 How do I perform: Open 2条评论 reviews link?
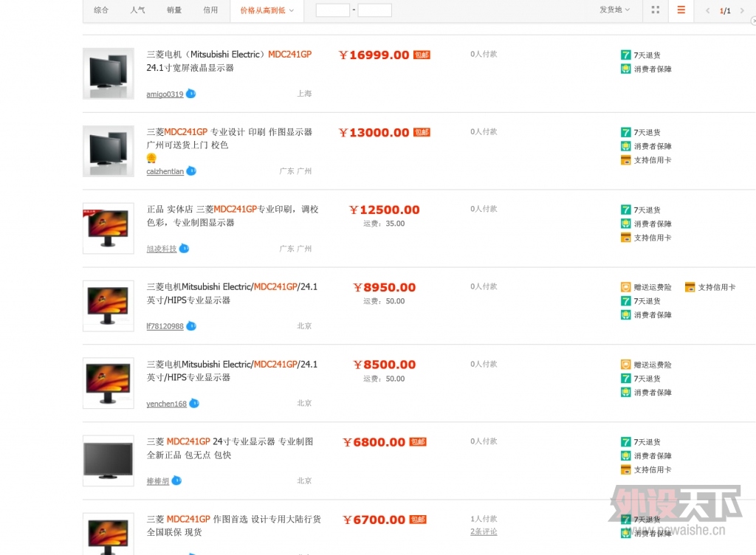[x=484, y=531]
